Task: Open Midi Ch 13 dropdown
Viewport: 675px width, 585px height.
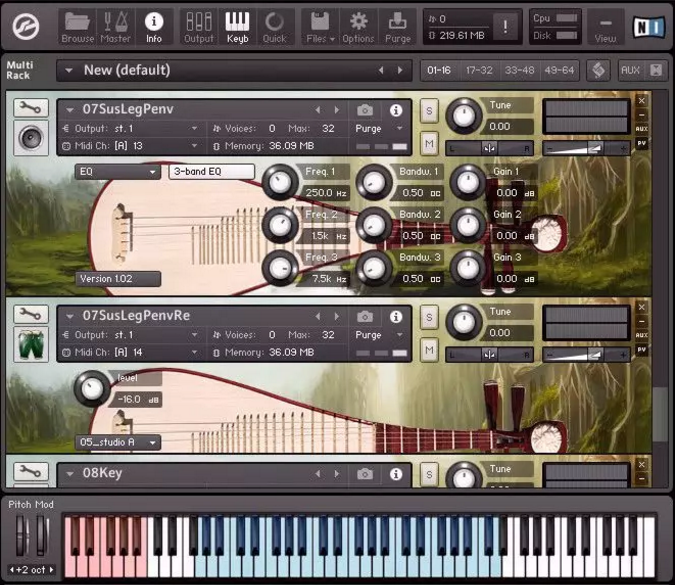Action: [x=195, y=145]
